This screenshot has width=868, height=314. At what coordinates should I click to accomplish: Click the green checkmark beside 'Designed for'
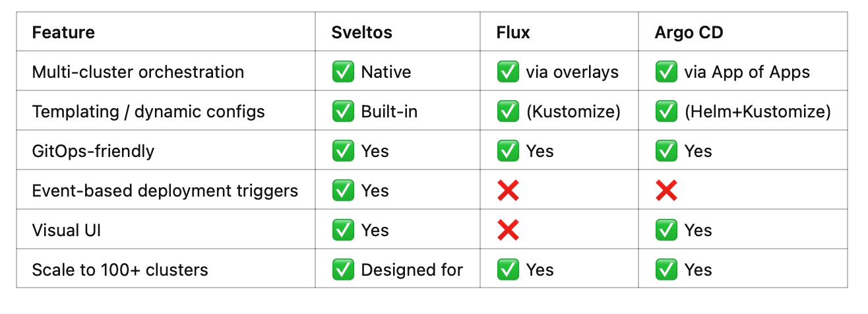[x=343, y=270]
